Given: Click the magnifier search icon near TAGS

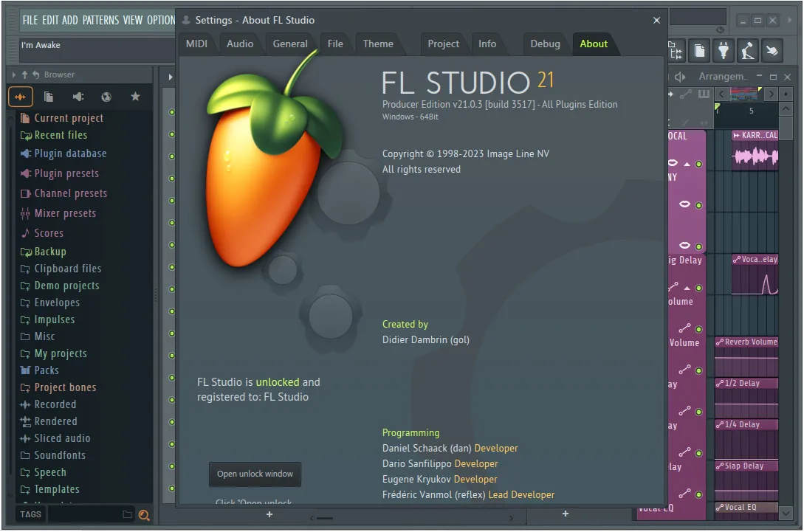Looking at the screenshot, I should tap(144, 516).
